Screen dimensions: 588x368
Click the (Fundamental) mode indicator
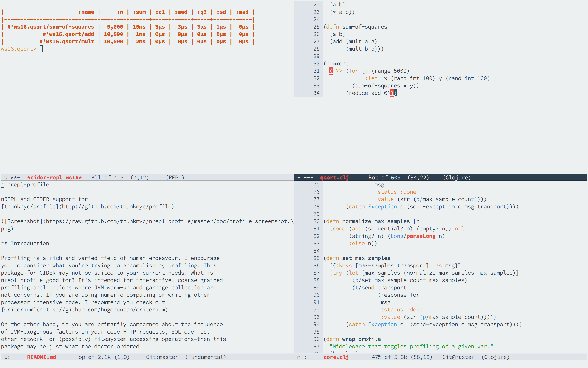coord(206,357)
